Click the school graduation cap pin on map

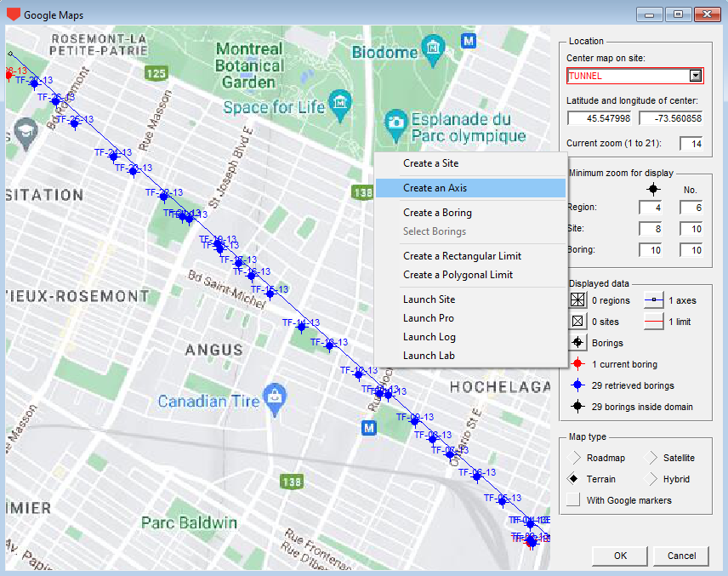(x=26, y=134)
